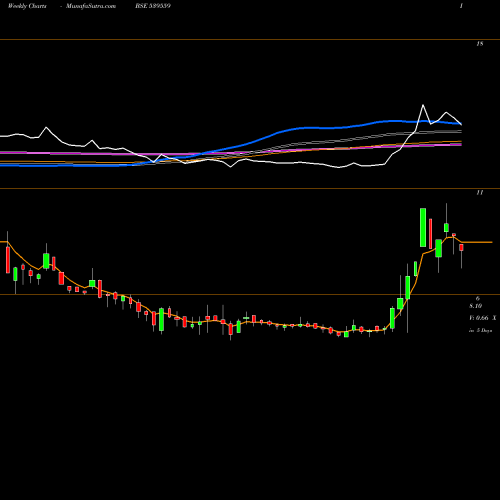The height and width of the screenshot is (500, 500).
Task: Click the last red candlestick on the right
Action: click(461, 248)
